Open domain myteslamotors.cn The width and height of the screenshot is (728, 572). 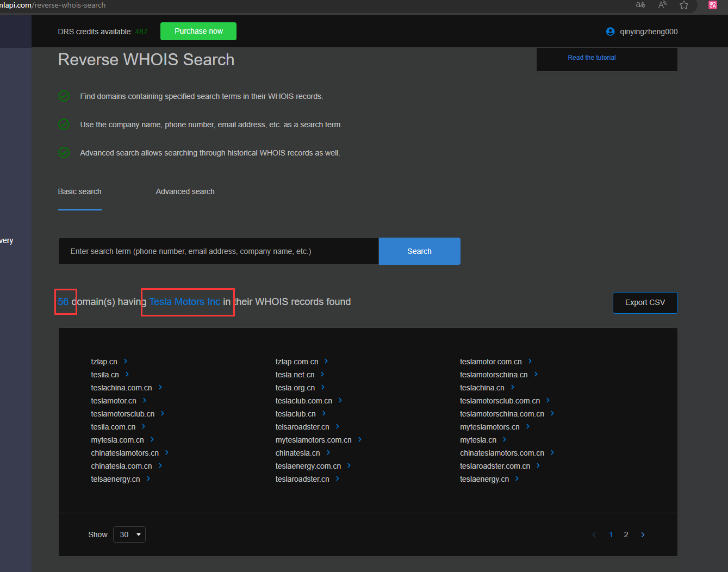coord(489,427)
